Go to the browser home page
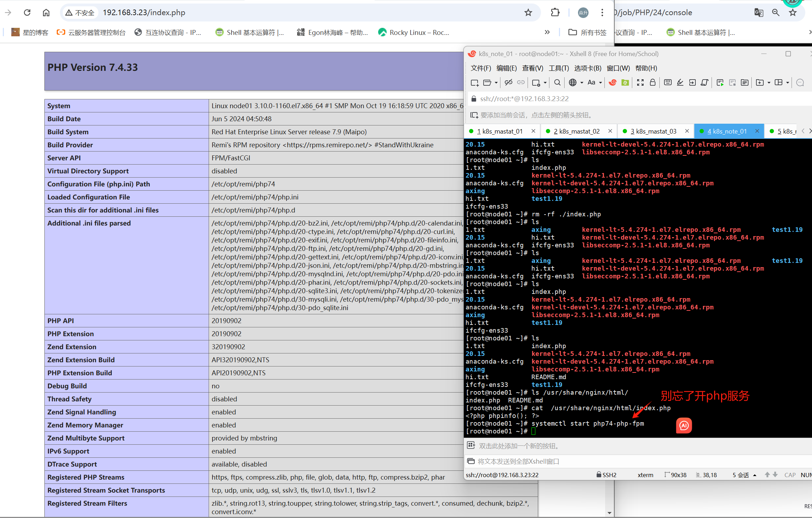 point(46,13)
